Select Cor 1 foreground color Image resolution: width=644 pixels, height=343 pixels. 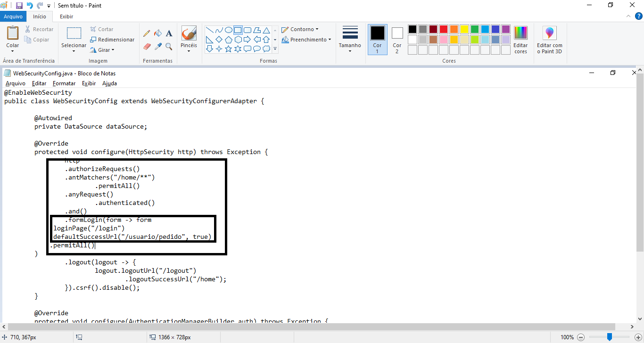pyautogui.click(x=378, y=40)
